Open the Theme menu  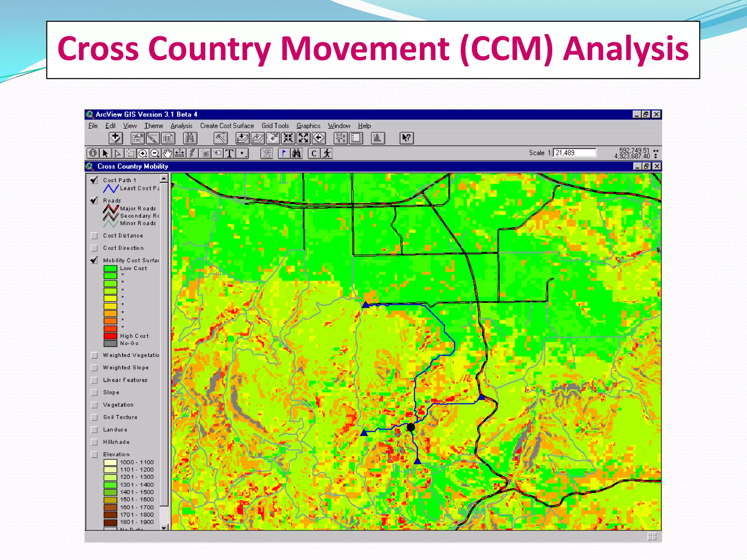pos(154,126)
